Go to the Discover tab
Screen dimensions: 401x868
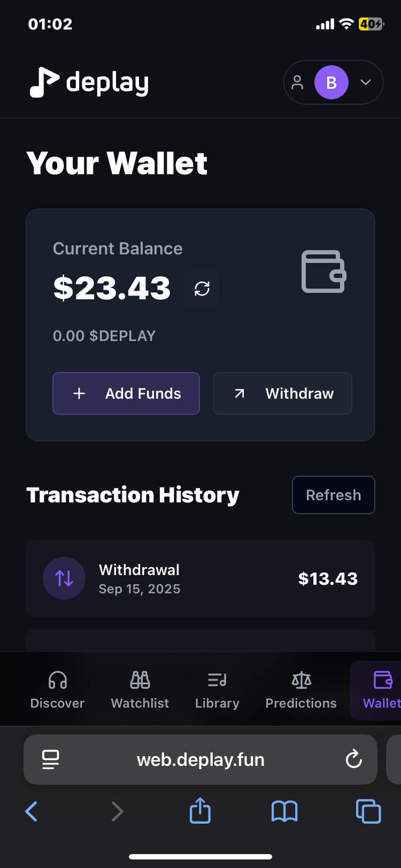pyautogui.click(x=58, y=691)
